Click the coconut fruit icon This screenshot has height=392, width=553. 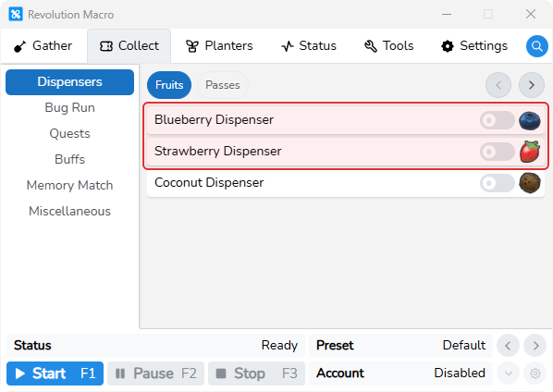pos(530,183)
